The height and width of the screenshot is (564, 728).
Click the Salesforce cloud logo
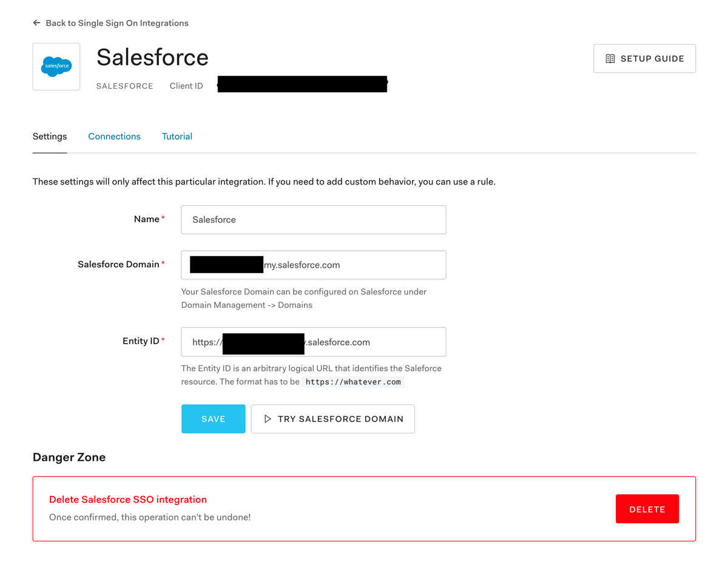(56, 66)
